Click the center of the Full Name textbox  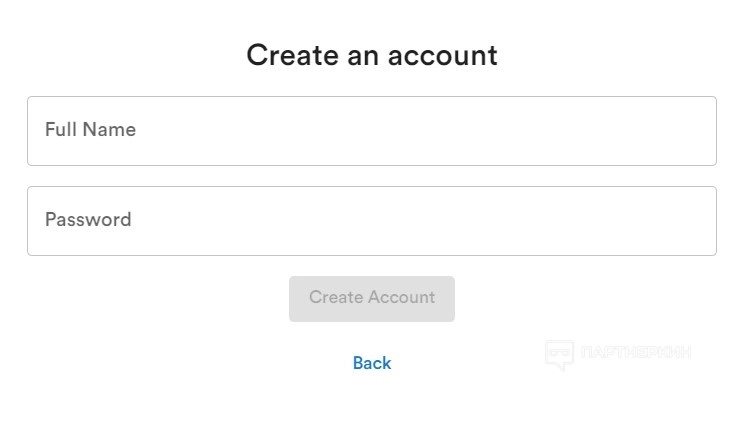click(372, 131)
